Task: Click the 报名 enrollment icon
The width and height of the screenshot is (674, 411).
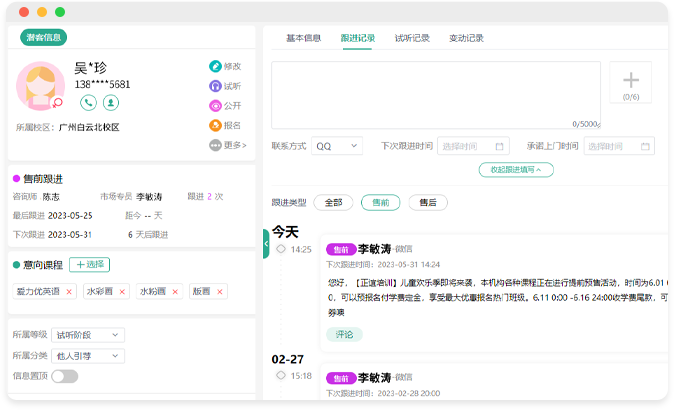Action: pyautogui.click(x=215, y=126)
